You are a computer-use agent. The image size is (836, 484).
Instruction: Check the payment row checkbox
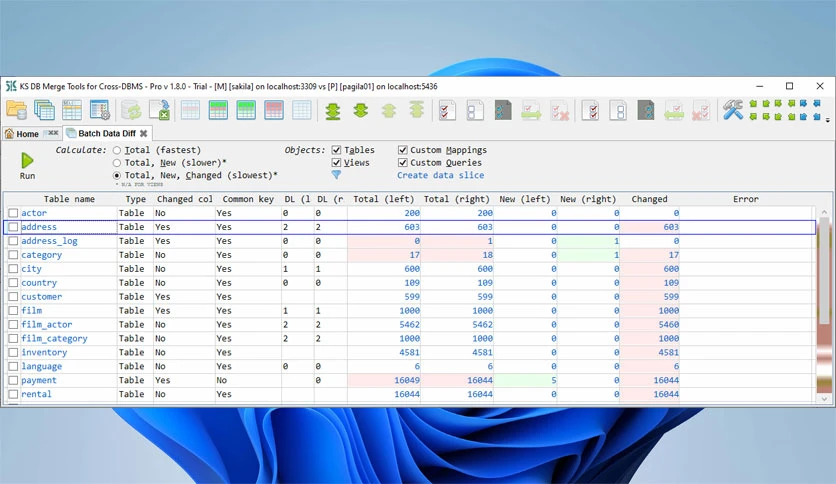tap(13, 381)
